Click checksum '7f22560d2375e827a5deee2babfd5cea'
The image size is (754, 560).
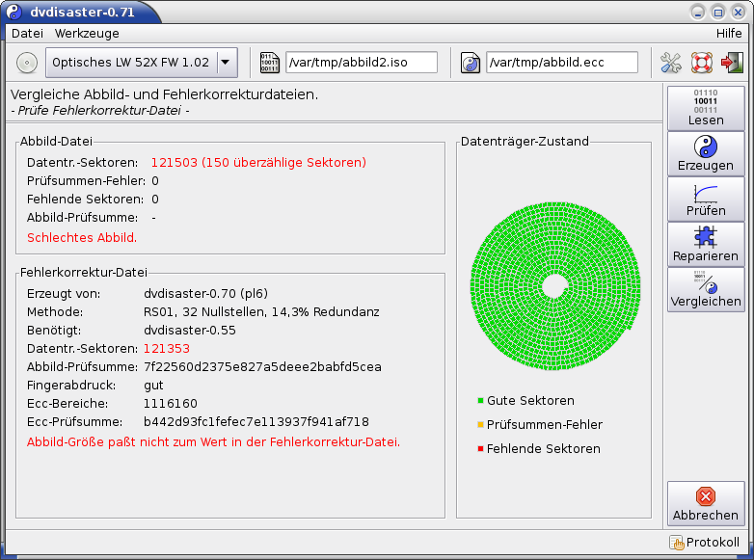[x=262, y=367]
